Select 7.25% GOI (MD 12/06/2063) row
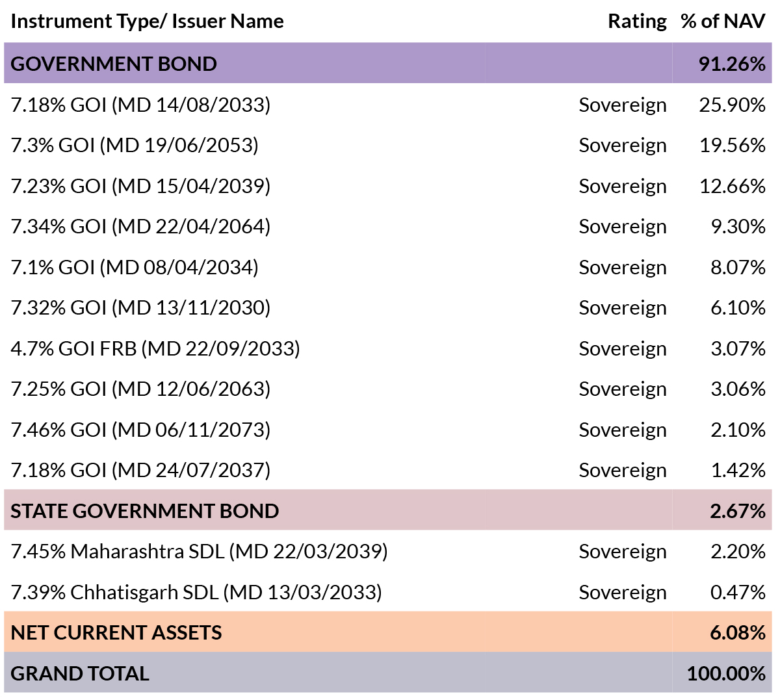Screen dimensions: 780x700 pos(388,388)
